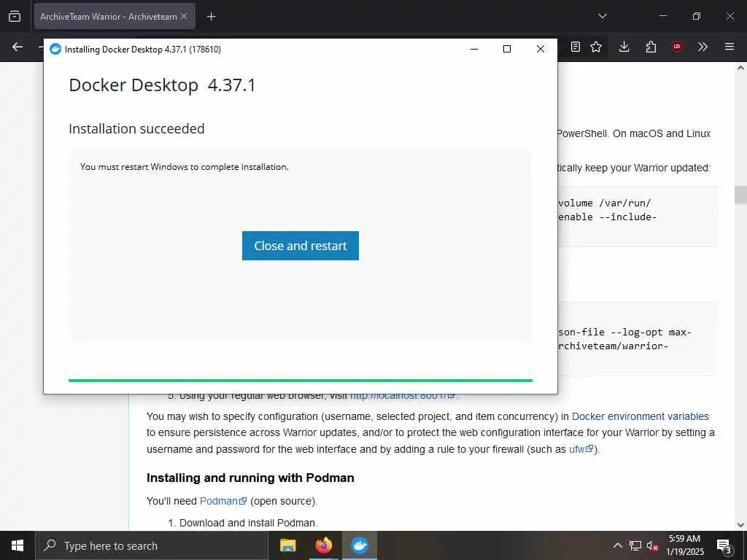Screen dimensions: 747x560
Task: Close the ArchiveTeam Warrior tab
Action: click(184, 16)
